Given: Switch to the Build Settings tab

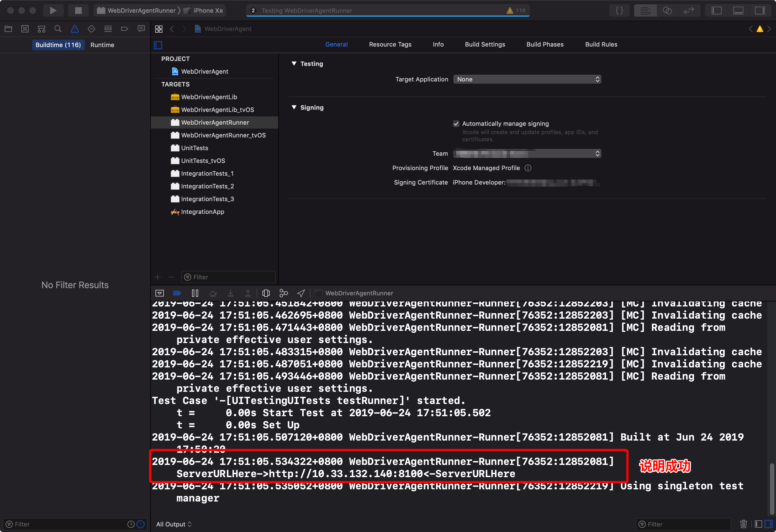Looking at the screenshot, I should point(485,44).
